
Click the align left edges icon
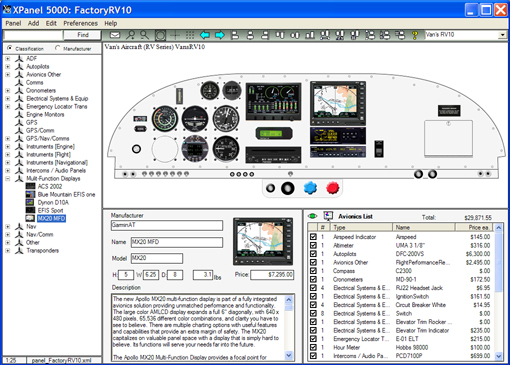tap(235, 35)
